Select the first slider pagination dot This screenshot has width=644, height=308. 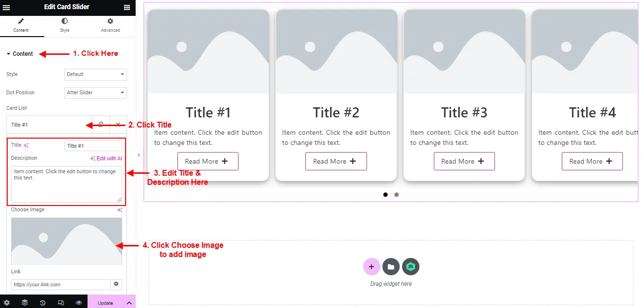click(385, 195)
